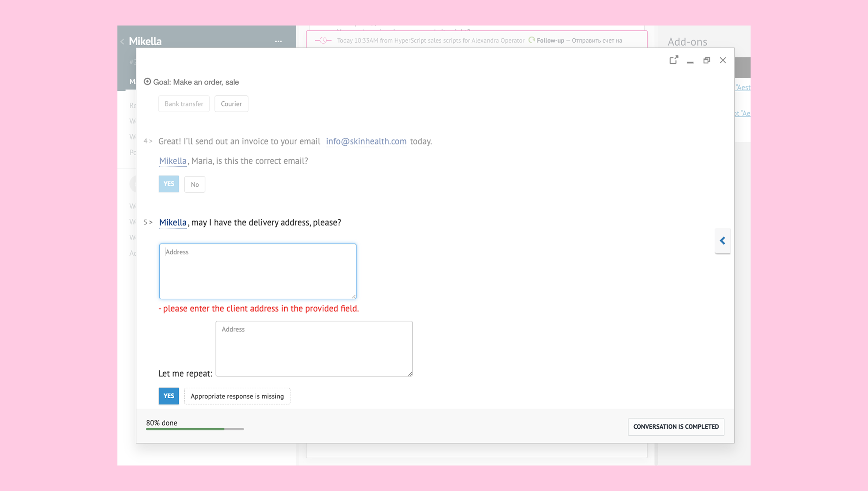Click the clock icon on timeline note
Screen dimensions: 868x491
(x=323, y=40)
